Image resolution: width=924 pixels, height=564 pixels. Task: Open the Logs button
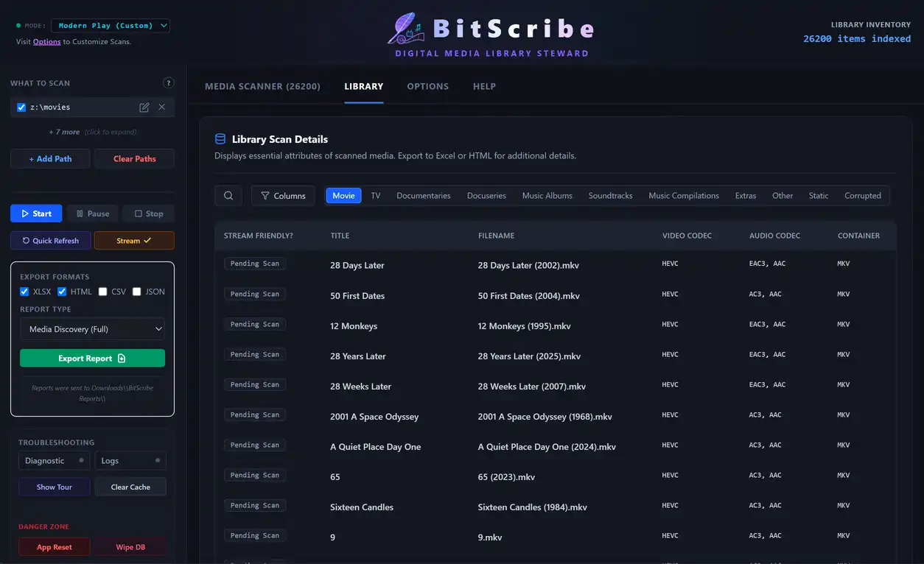130,461
